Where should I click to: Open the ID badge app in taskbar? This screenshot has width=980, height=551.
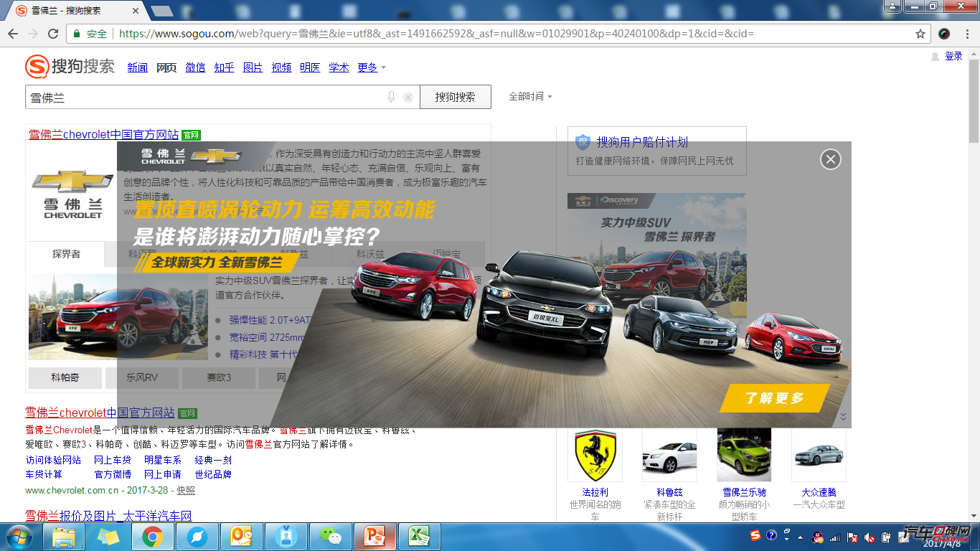click(x=286, y=536)
